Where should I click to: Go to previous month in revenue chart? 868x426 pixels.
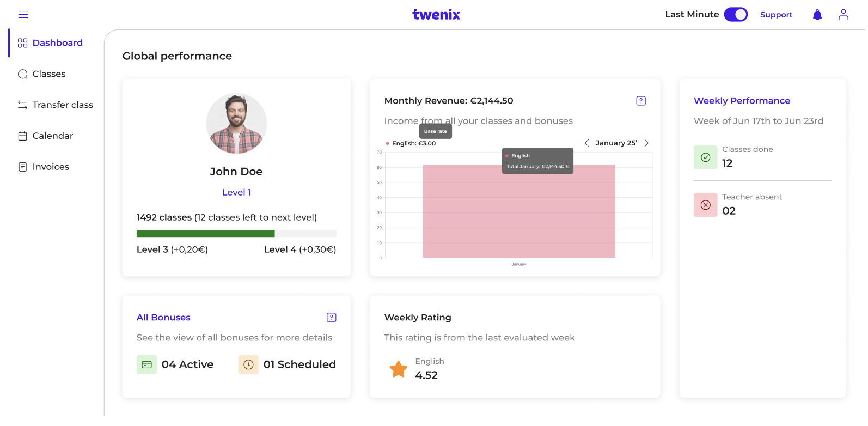pyautogui.click(x=587, y=143)
